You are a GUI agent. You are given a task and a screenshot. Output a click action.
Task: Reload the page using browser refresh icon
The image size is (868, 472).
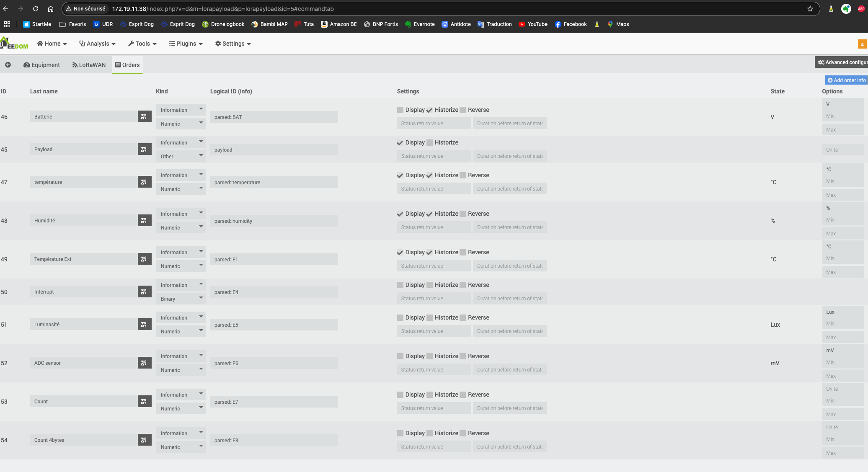pyautogui.click(x=36, y=9)
